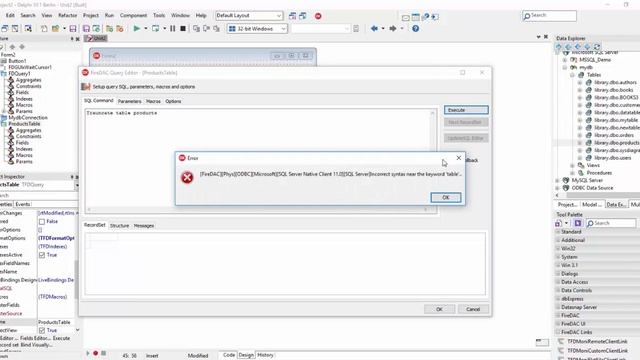Click the Save All icon in the toolbar
This screenshot has width=640, height=360.
(86, 29)
